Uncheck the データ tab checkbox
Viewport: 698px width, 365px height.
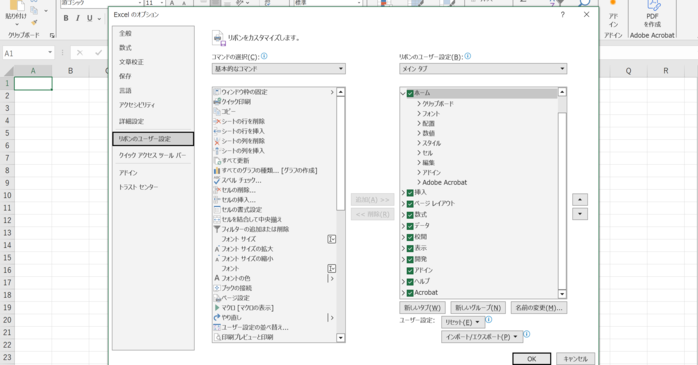click(410, 226)
